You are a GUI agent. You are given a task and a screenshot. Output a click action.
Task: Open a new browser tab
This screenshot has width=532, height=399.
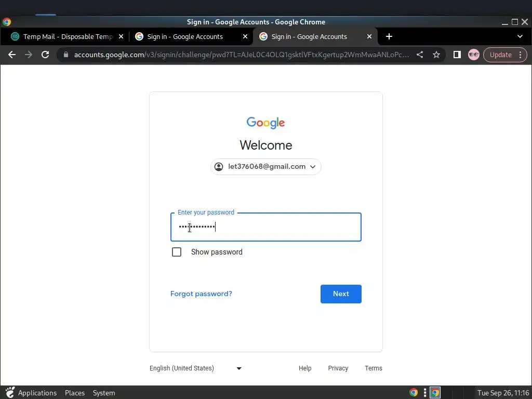(389, 36)
